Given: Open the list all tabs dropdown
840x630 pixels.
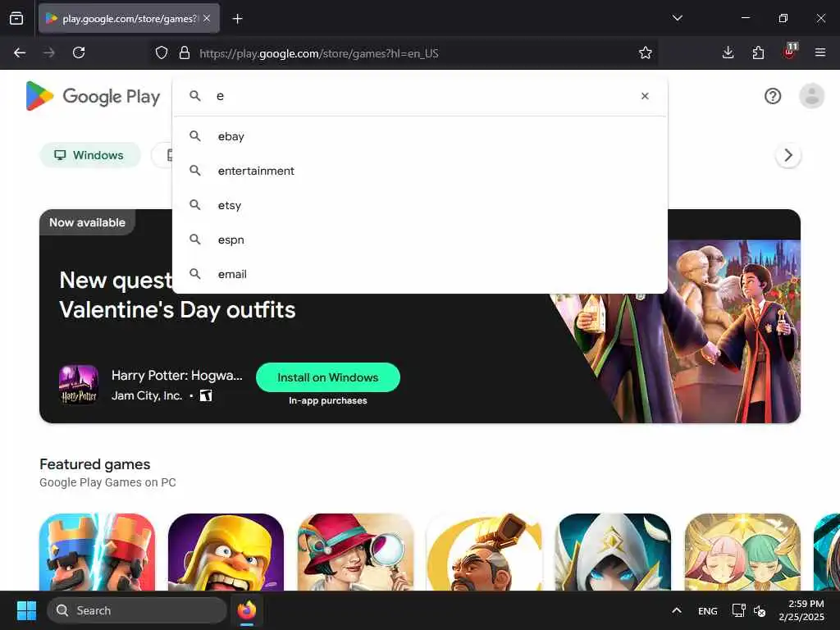Looking at the screenshot, I should point(677,18).
